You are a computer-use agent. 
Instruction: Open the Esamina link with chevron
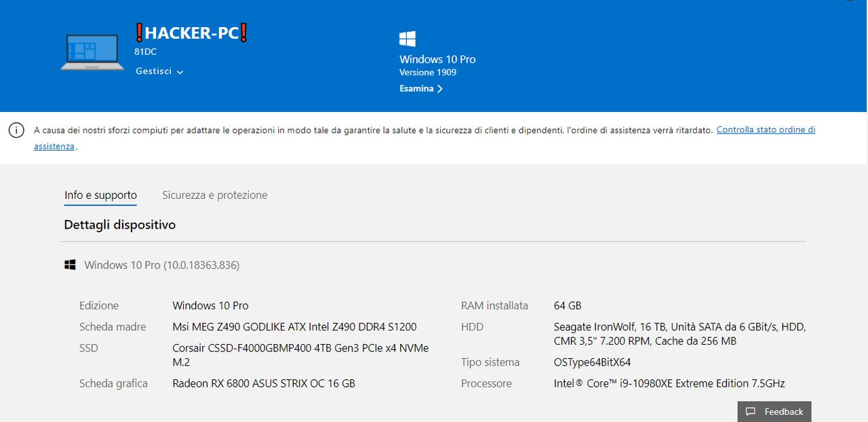pos(421,88)
